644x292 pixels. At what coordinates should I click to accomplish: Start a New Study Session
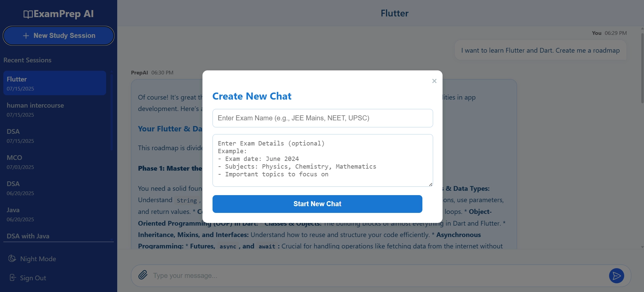[58, 36]
